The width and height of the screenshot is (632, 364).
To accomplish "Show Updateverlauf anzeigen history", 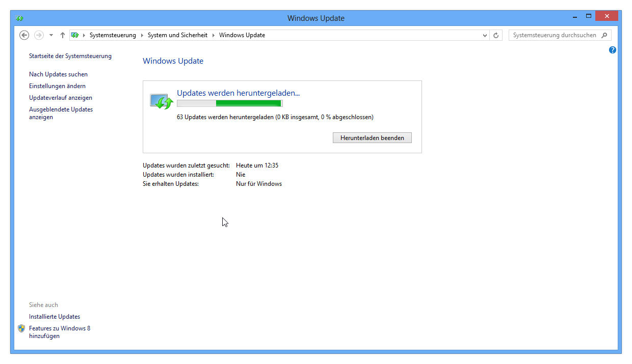I will 61,98.
